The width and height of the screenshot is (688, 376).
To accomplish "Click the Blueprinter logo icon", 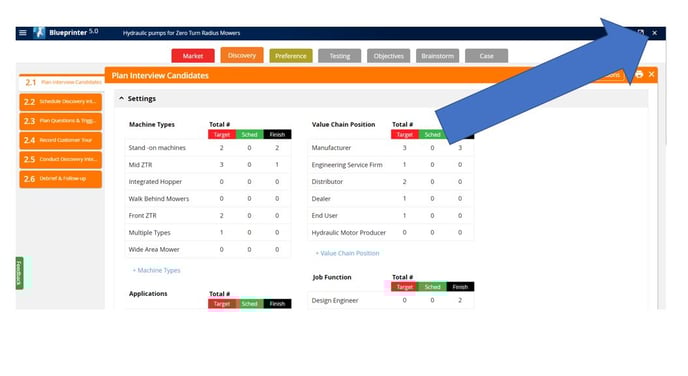I will [x=39, y=32].
